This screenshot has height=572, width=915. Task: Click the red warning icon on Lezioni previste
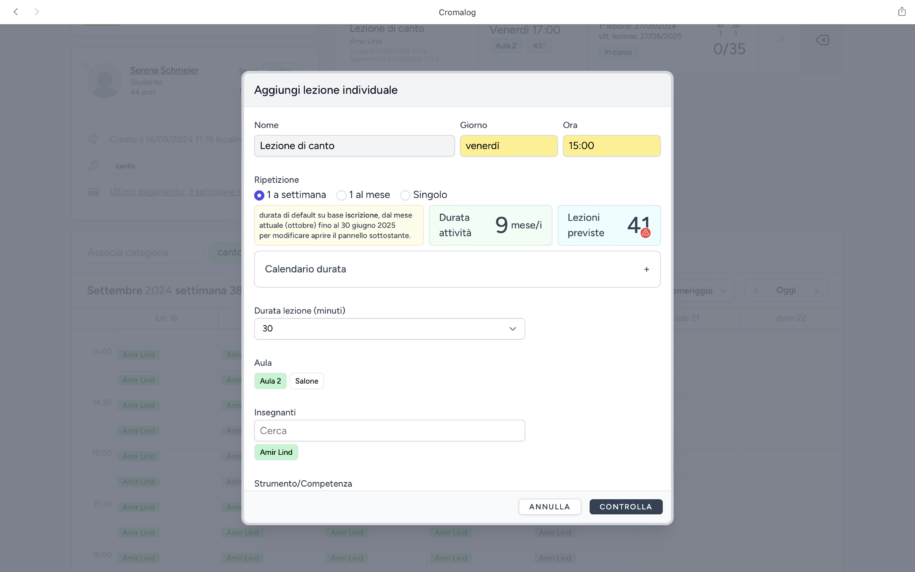(x=645, y=233)
